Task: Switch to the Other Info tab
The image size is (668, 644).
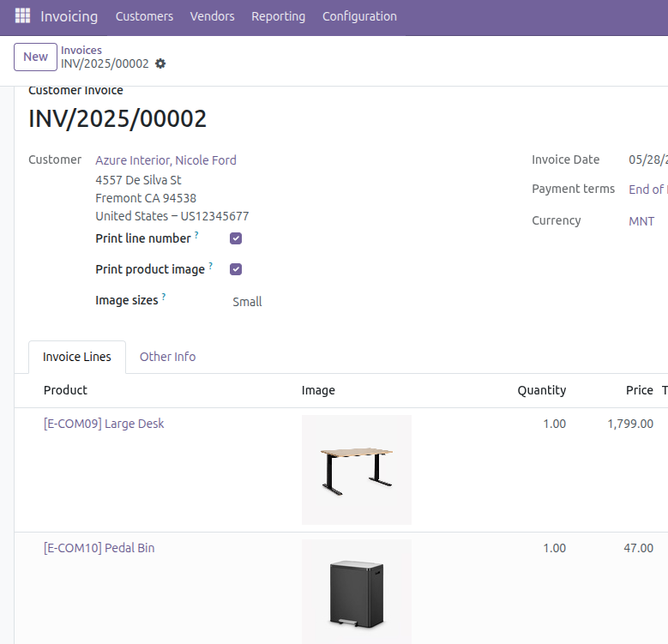Action: [168, 357]
